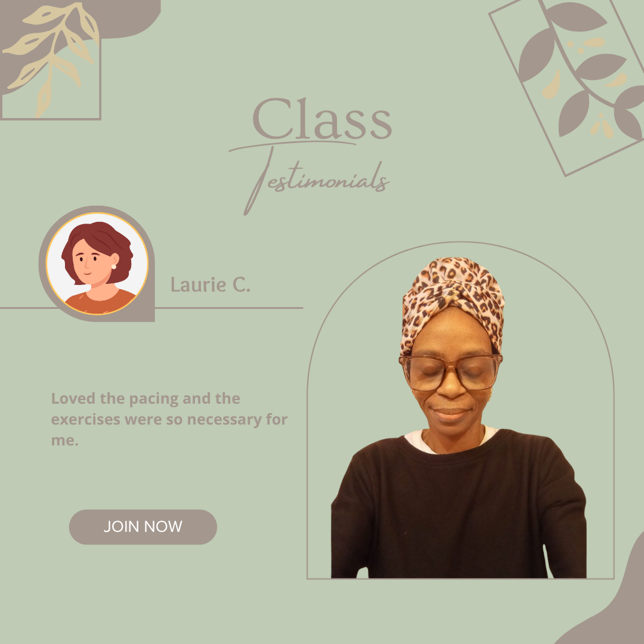Select the cartoon avatar of Laurie C.
The width and height of the screenshot is (644, 644).
[x=97, y=264]
